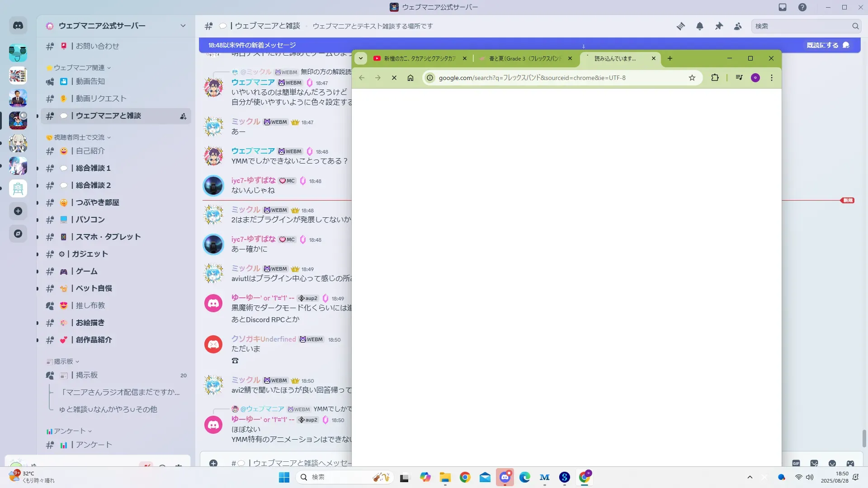
Task: Show member list icon
Action: tap(738, 26)
